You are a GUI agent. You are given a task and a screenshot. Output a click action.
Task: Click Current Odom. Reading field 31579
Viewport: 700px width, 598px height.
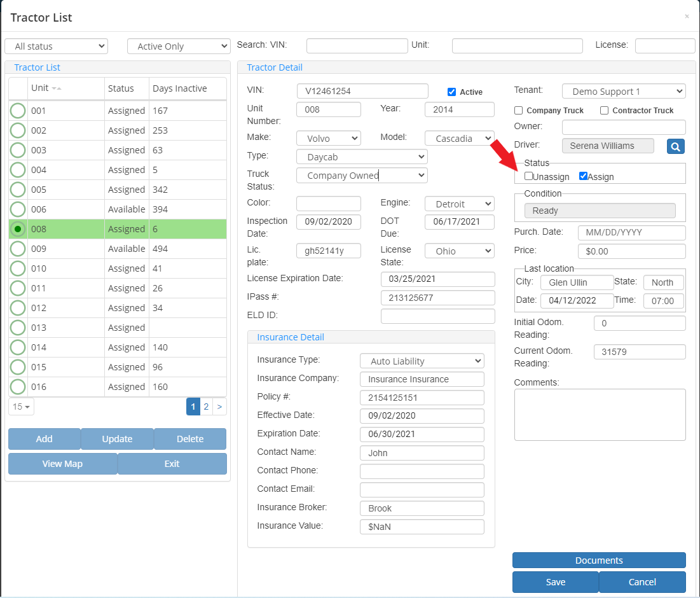click(x=640, y=351)
